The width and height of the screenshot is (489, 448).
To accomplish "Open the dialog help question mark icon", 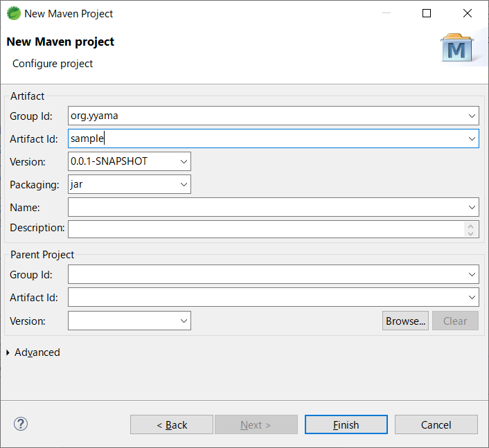I will pyautogui.click(x=21, y=424).
